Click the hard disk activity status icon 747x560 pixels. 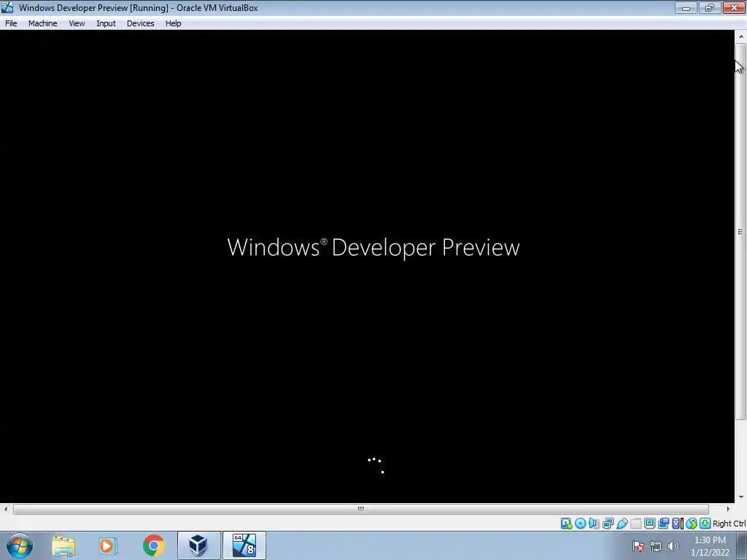(x=566, y=524)
